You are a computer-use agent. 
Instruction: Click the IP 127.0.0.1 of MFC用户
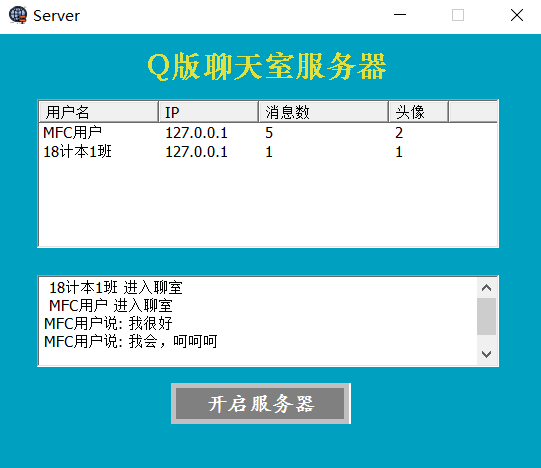pos(196,133)
